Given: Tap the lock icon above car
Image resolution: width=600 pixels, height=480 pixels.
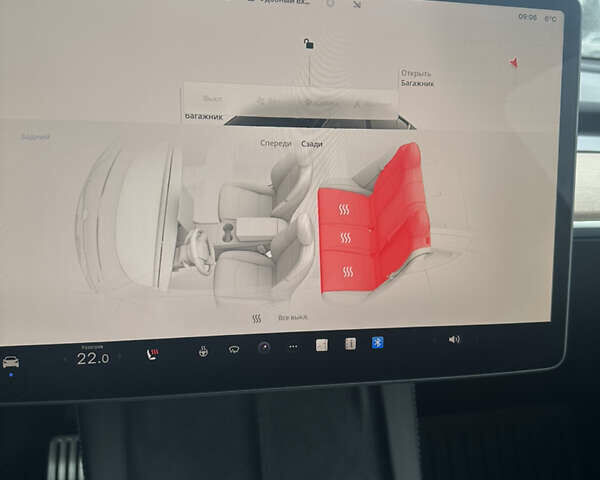Looking at the screenshot, I should (309, 44).
